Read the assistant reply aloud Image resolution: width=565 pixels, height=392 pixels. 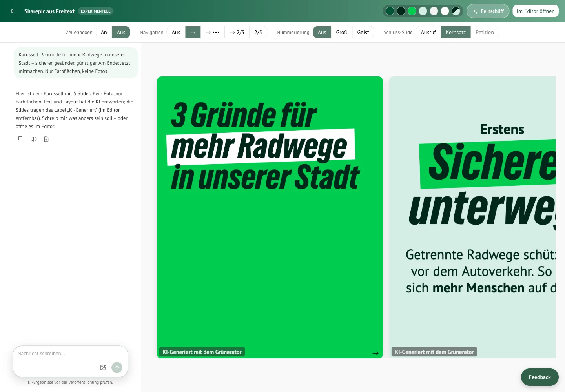(34, 139)
